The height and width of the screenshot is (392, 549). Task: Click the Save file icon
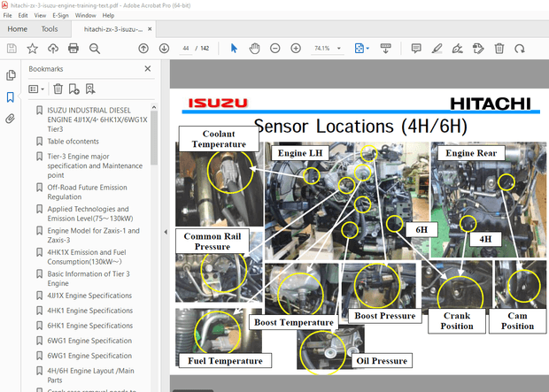click(12, 49)
